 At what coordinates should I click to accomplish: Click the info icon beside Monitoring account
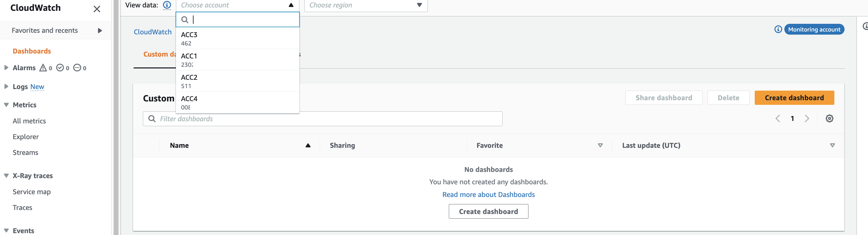point(778,29)
